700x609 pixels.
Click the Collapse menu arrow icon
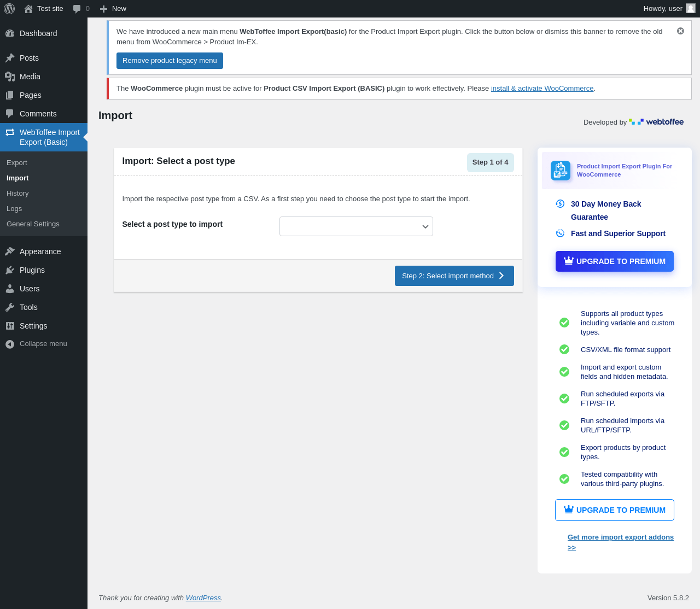click(10, 344)
